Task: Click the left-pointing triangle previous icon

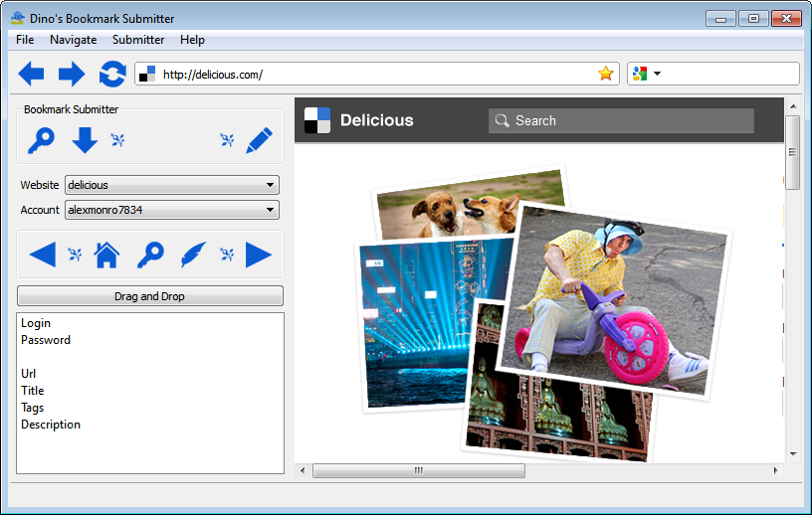Action: 43,255
